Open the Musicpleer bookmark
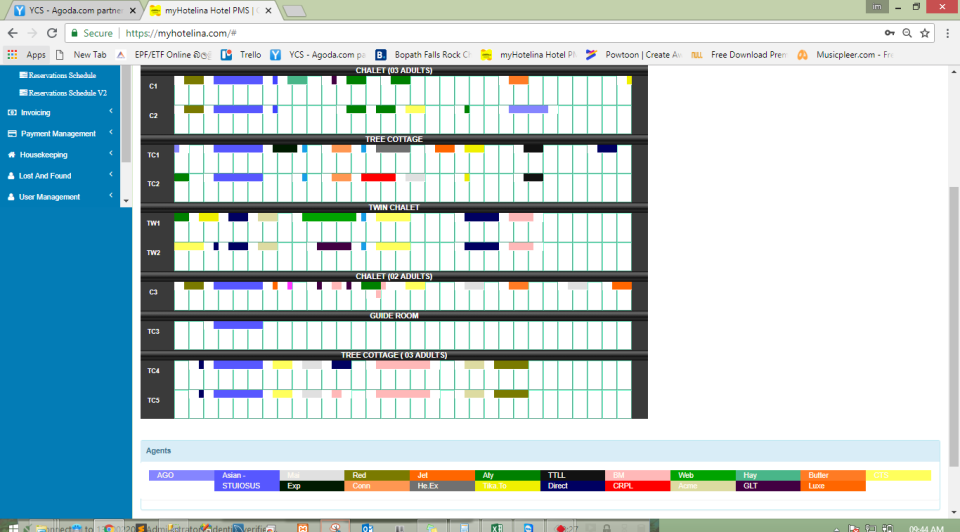Image resolution: width=960 pixels, height=532 pixels. pos(845,54)
